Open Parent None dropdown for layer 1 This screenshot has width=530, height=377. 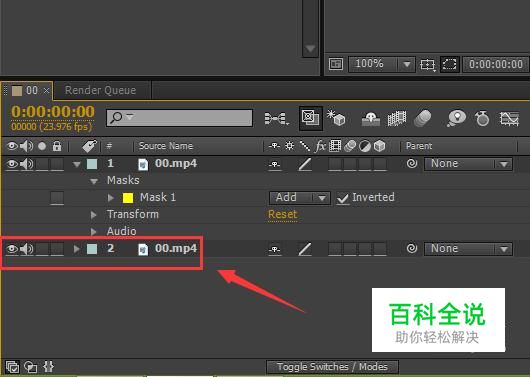(x=468, y=164)
